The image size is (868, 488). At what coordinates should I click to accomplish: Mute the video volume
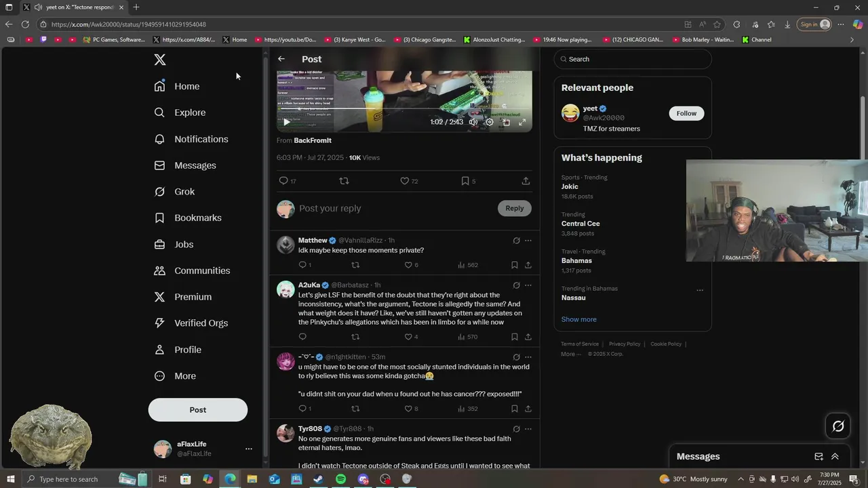click(473, 122)
